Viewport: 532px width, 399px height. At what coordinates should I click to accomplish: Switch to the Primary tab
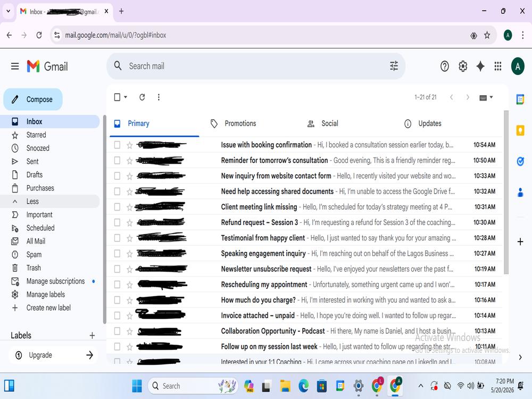[x=154, y=123]
